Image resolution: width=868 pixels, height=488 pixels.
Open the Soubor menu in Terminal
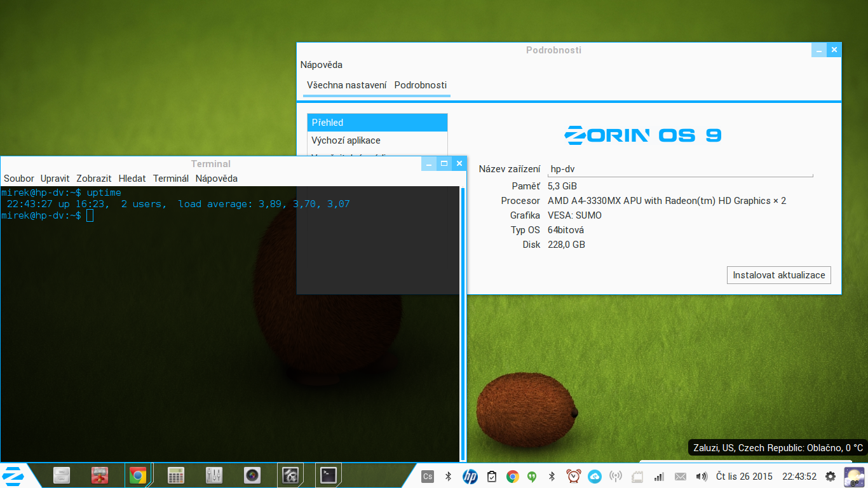pyautogui.click(x=19, y=179)
